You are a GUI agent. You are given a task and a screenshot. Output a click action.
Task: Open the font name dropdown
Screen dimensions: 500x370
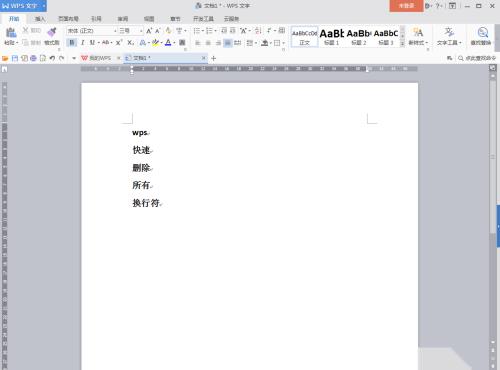[x=115, y=31]
